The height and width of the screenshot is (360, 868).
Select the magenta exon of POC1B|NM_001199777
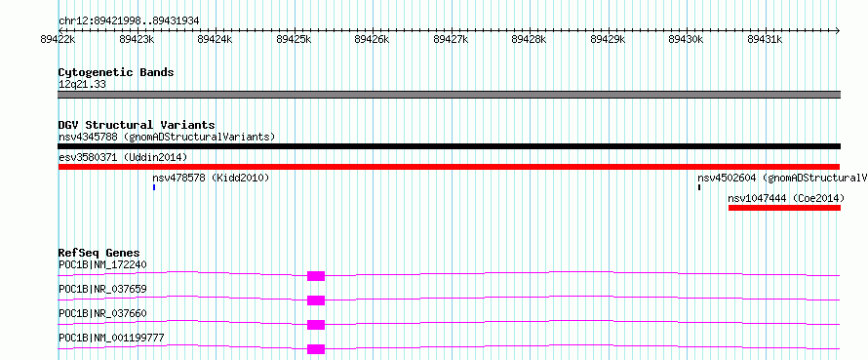(316, 349)
